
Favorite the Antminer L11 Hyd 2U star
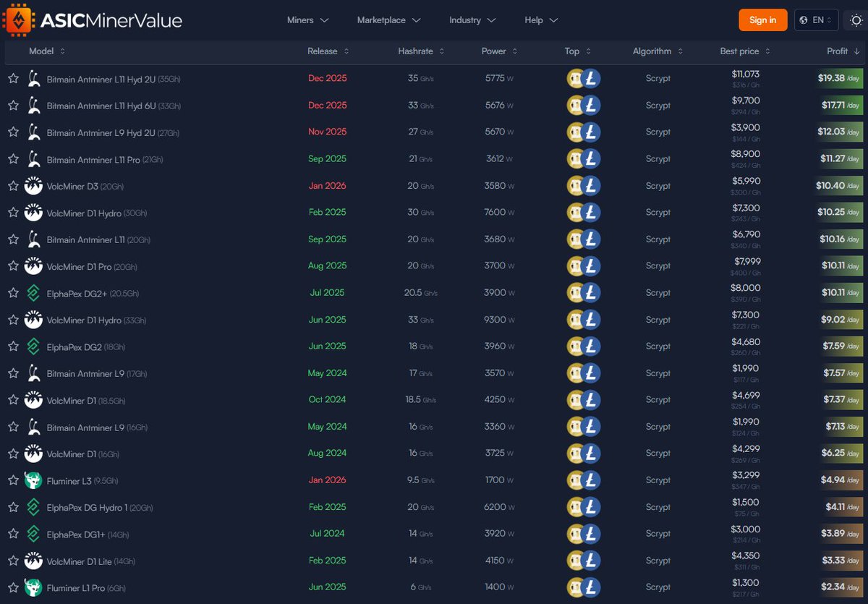pyautogui.click(x=13, y=79)
